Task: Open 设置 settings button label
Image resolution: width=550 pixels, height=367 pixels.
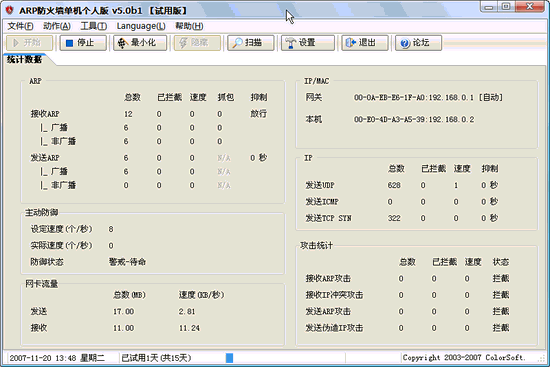Action: pyautogui.click(x=307, y=43)
